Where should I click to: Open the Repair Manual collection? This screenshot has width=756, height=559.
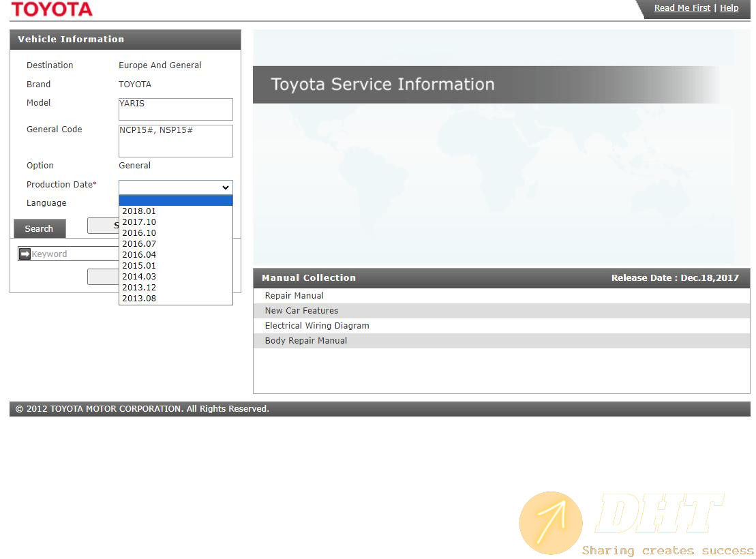(502, 296)
